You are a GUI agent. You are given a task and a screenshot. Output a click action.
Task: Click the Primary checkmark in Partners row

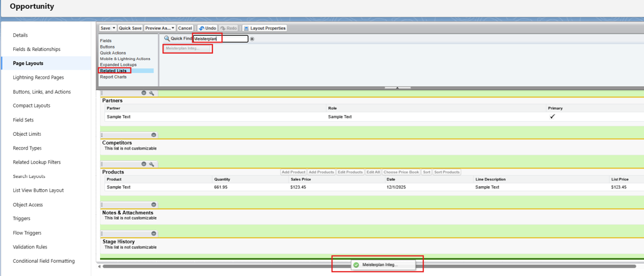point(553,117)
